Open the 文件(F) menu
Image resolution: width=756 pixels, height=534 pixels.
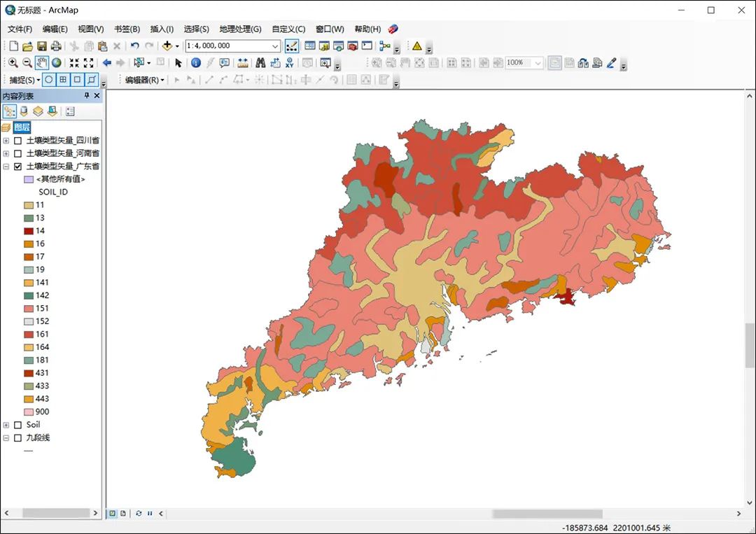pyautogui.click(x=20, y=29)
